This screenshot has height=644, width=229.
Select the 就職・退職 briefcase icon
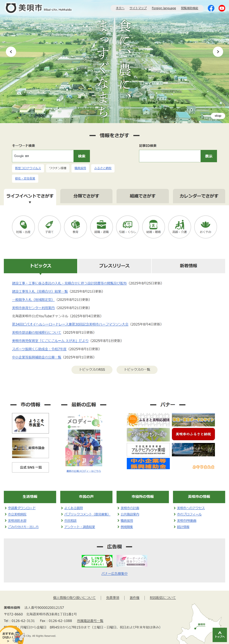(x=101, y=227)
